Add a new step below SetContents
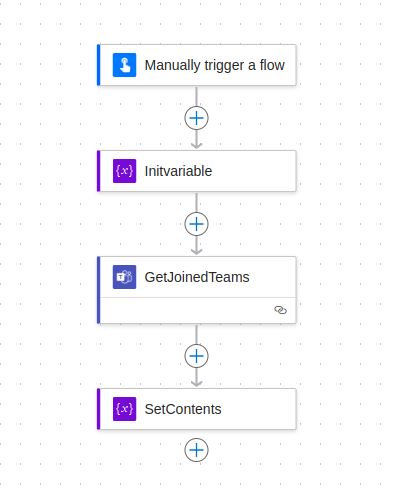The image size is (394, 498). pyautogui.click(x=196, y=450)
